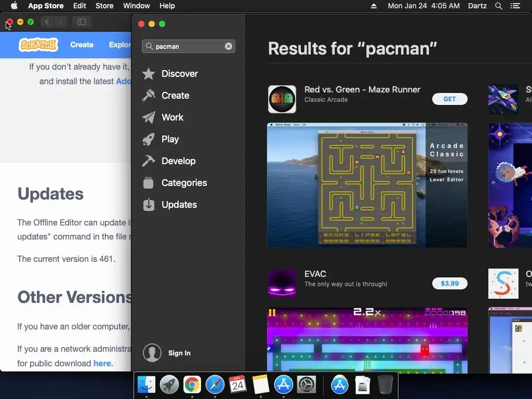
Task: Open System Preferences from the Dock
Action: [307, 385]
